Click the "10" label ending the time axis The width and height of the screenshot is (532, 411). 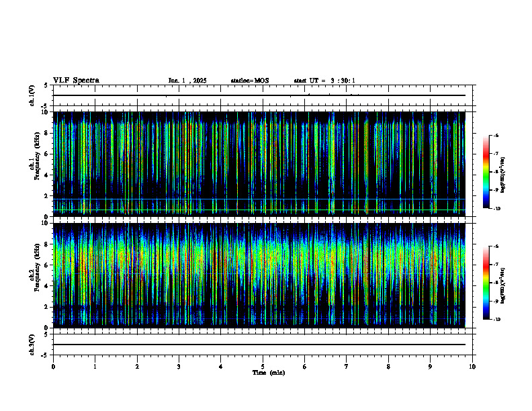(x=472, y=367)
